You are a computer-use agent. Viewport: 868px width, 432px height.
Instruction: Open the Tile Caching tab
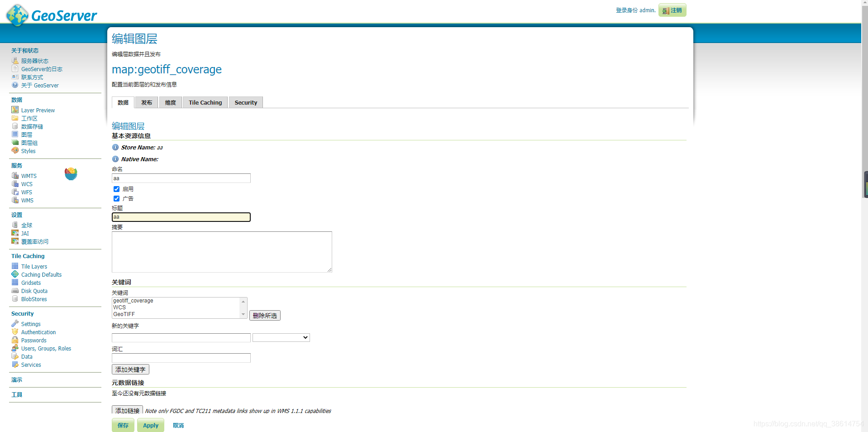(x=205, y=102)
